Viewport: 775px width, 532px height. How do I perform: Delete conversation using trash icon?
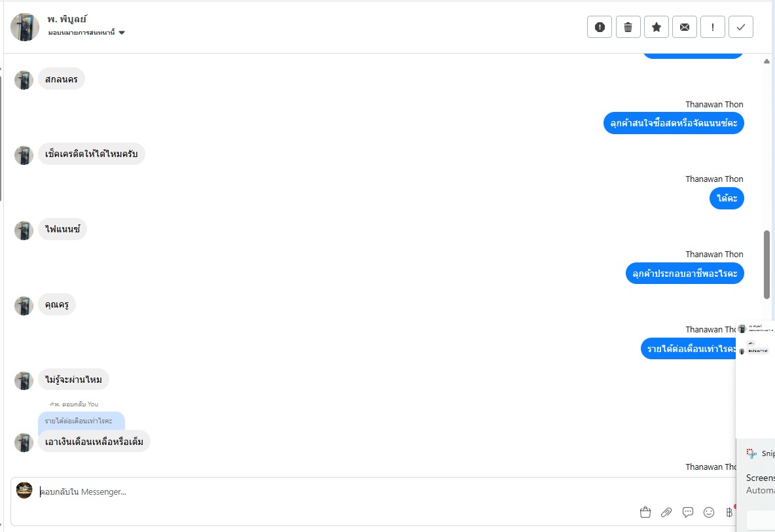(x=628, y=27)
